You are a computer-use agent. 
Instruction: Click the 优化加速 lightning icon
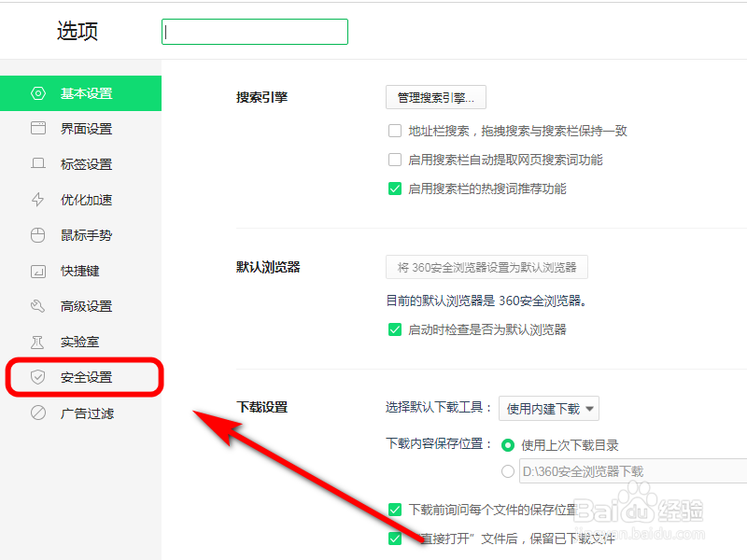pos(38,200)
